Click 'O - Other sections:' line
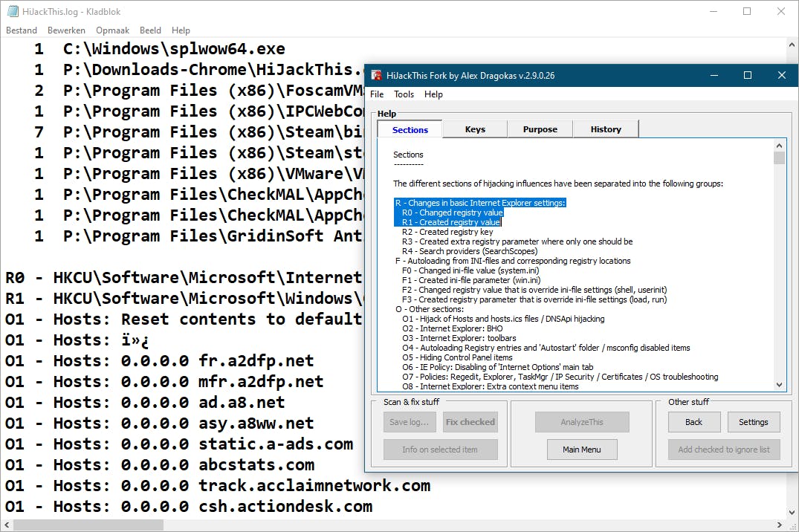Viewport: 799px width, 532px height. [x=429, y=309]
